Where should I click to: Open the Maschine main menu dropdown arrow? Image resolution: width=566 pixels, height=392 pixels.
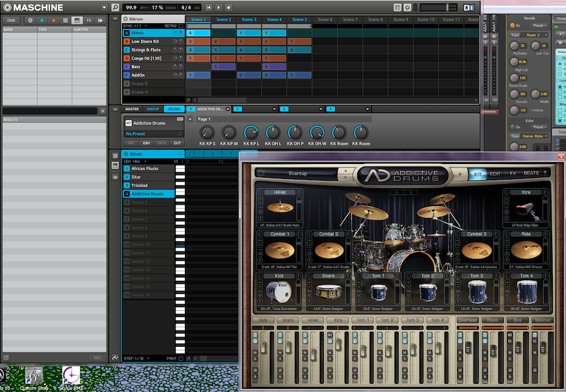coord(104,7)
